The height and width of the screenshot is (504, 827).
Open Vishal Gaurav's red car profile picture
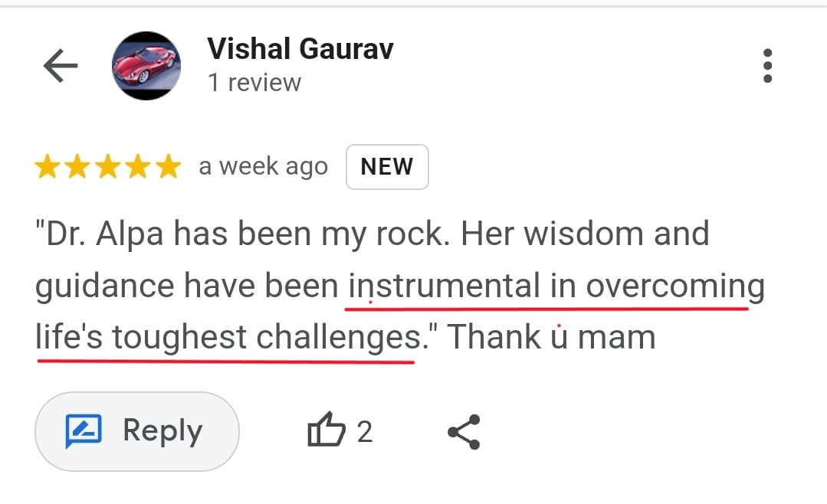[146, 66]
